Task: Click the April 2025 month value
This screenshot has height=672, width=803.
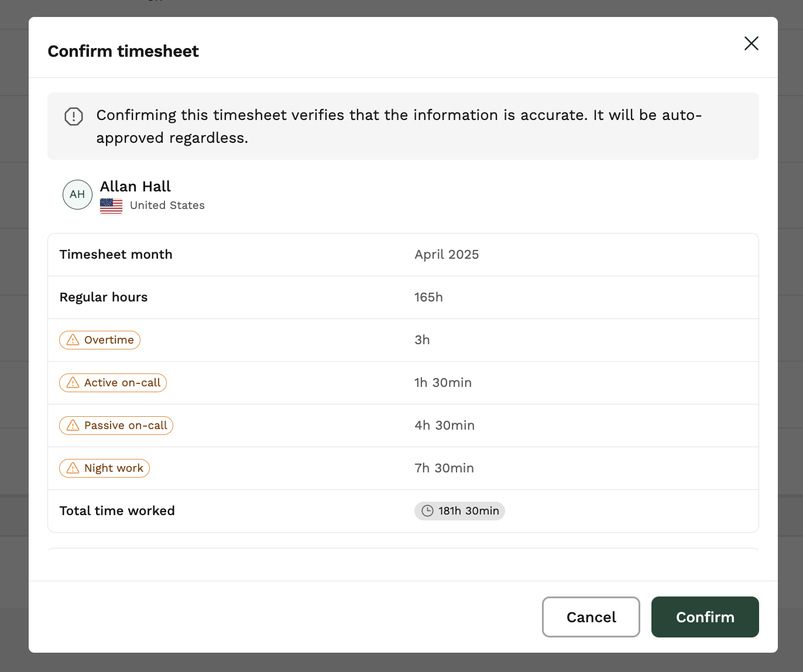Action: 447,255
